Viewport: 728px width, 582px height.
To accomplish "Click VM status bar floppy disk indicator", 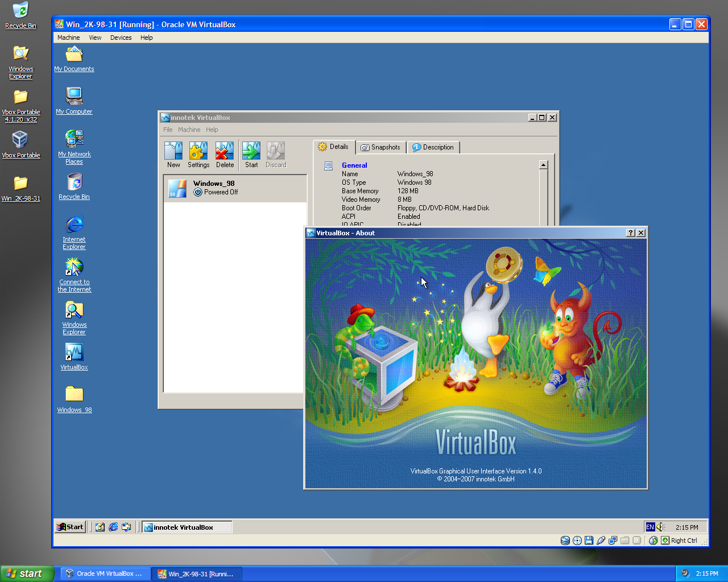I will click(x=589, y=541).
